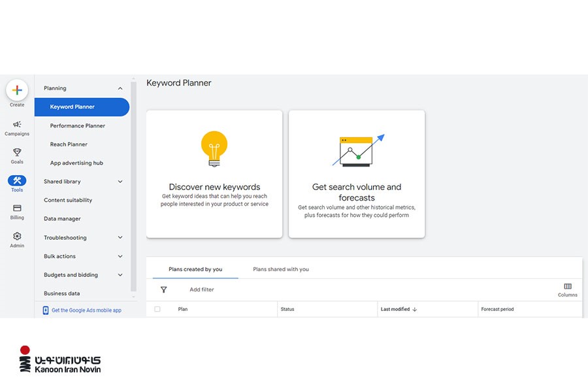588x392 pixels.
Task: Expand the Shared library section
Action: pyautogui.click(x=120, y=182)
